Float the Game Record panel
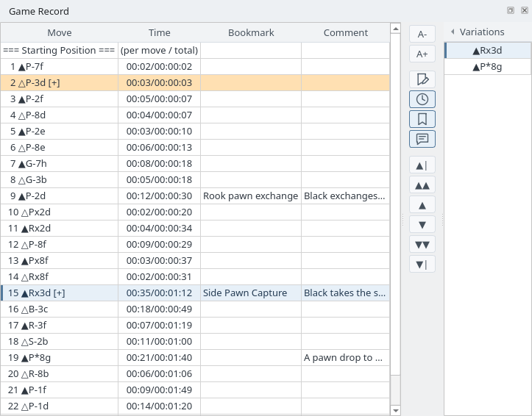The height and width of the screenshot is (416, 532). coord(511,10)
